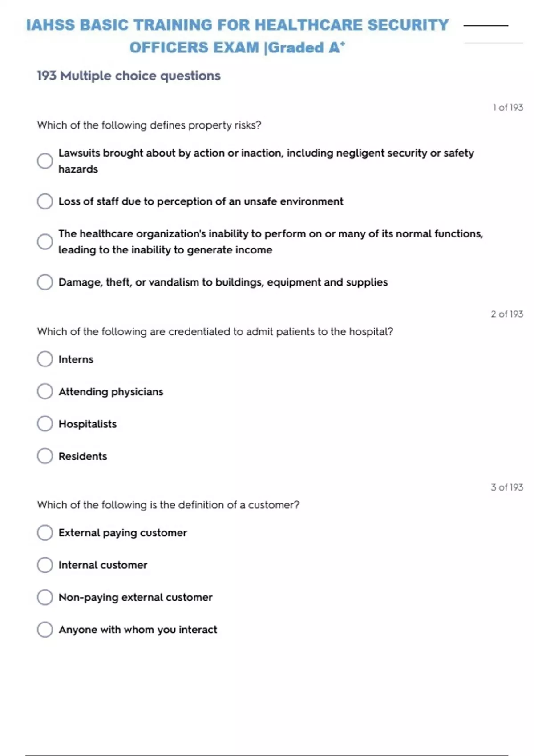The image size is (534, 756).
Task: Select 'Anyone with whom you interact'
Action: point(45,630)
